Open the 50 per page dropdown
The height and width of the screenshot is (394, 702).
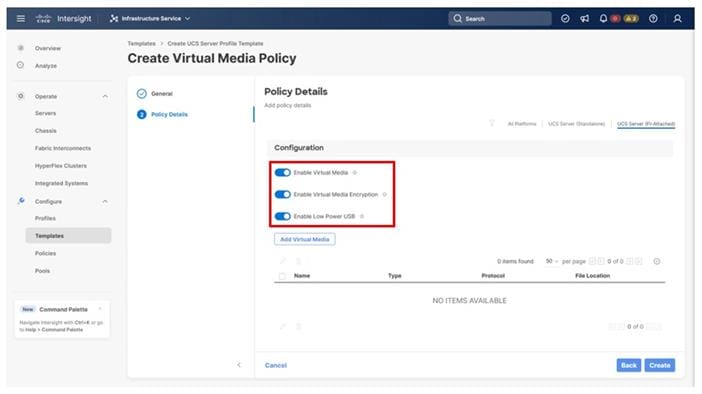552,261
